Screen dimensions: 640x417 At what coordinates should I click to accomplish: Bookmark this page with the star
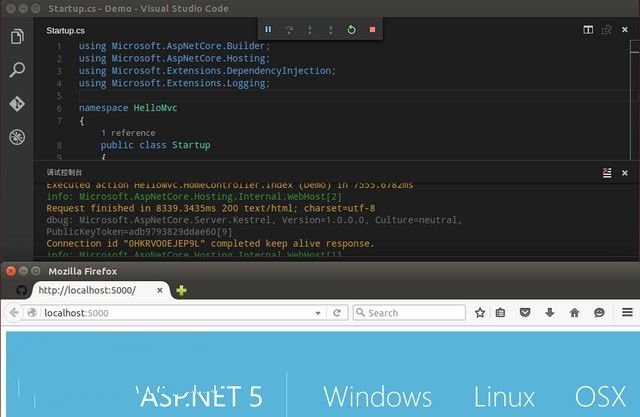point(480,313)
